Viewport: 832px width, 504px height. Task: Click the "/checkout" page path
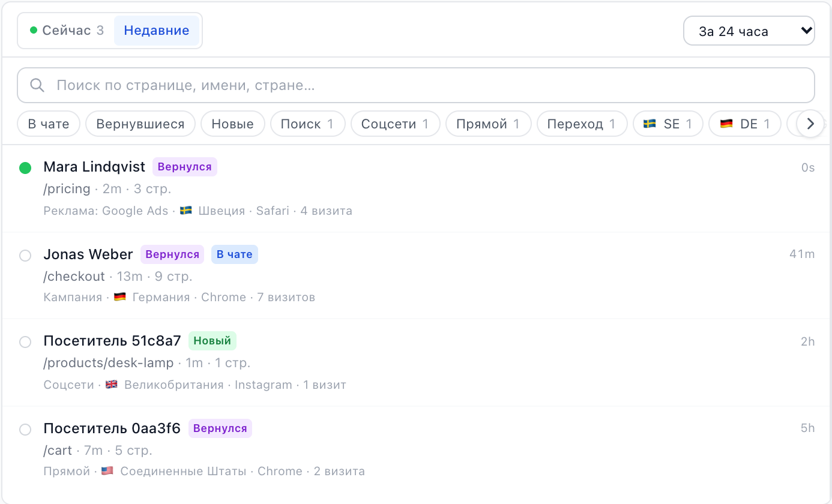coord(74,277)
